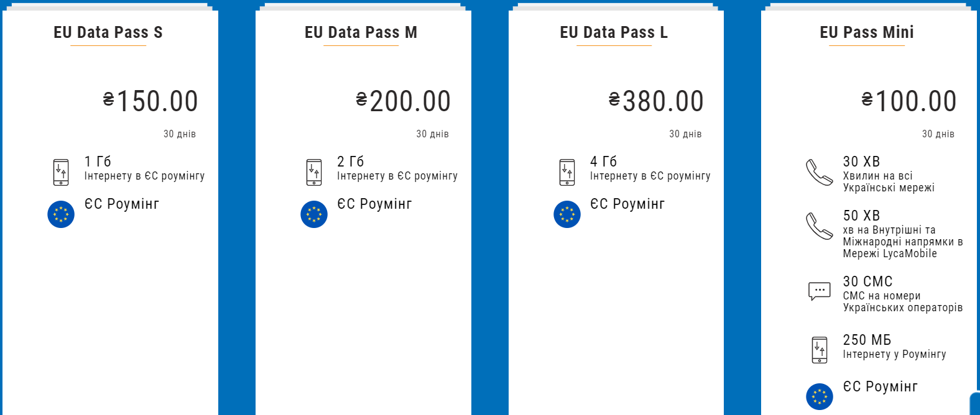
Task: Click the mobile data icon in EU Data Pass L
Action: tap(567, 172)
